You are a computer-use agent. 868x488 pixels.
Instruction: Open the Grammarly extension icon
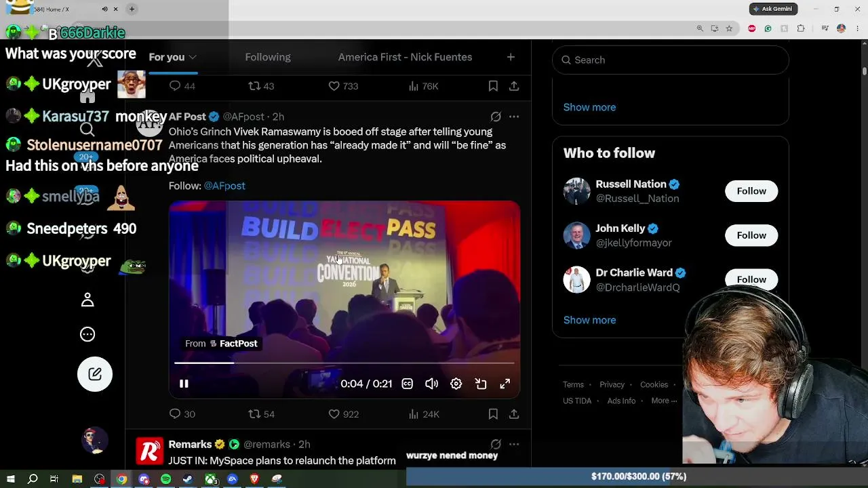point(768,28)
